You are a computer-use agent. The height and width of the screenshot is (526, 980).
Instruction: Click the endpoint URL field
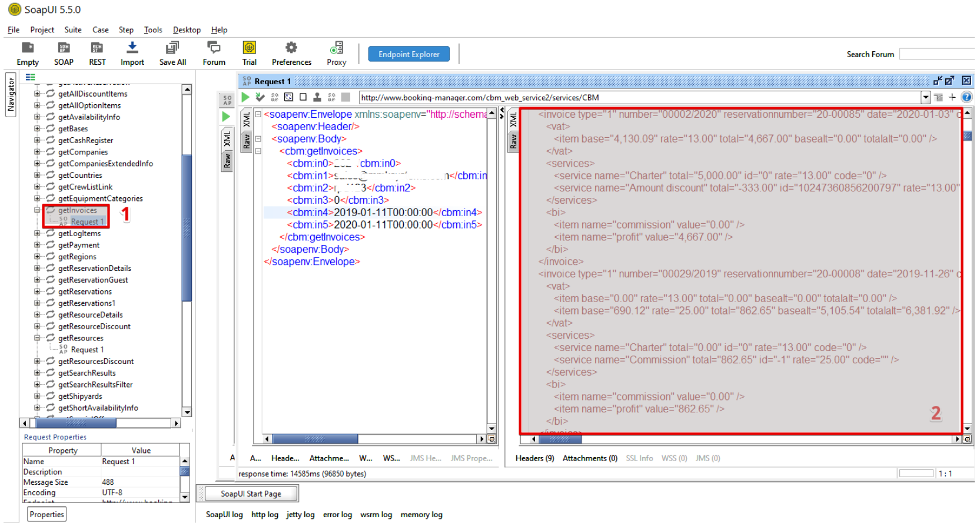[640, 97]
